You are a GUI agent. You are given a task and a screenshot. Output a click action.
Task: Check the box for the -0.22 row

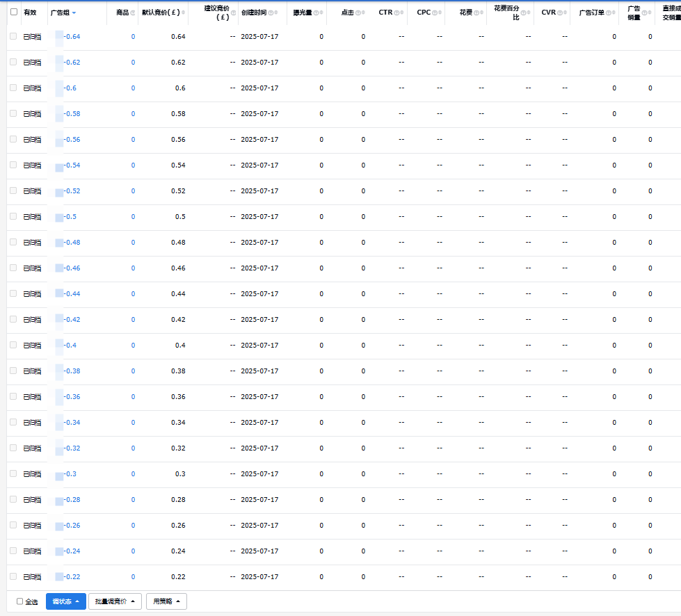point(13,576)
